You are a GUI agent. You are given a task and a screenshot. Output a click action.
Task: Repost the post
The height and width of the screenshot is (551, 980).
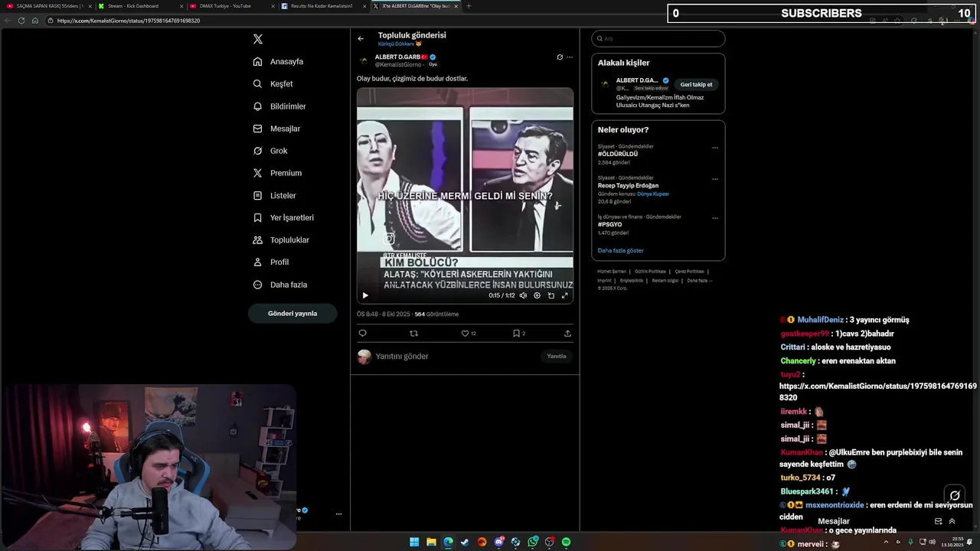[414, 334]
